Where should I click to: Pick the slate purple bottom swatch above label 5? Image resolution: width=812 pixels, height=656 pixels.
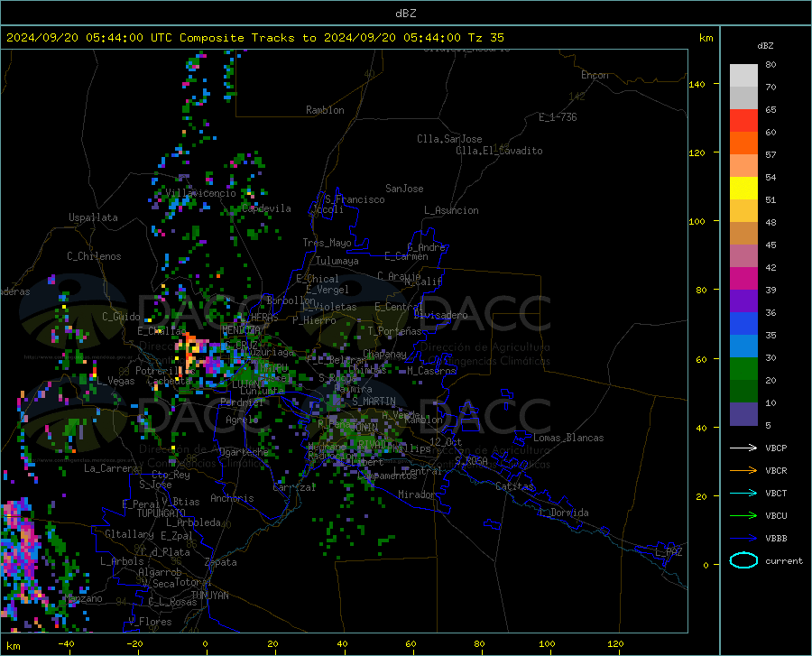tap(743, 414)
